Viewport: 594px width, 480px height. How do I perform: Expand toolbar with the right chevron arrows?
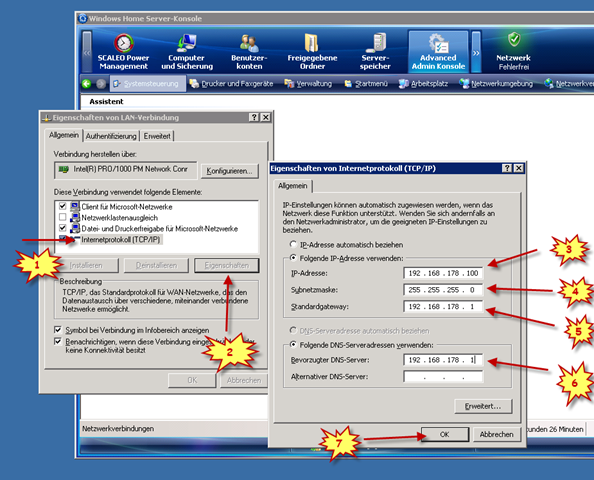pyautogui.click(x=476, y=52)
